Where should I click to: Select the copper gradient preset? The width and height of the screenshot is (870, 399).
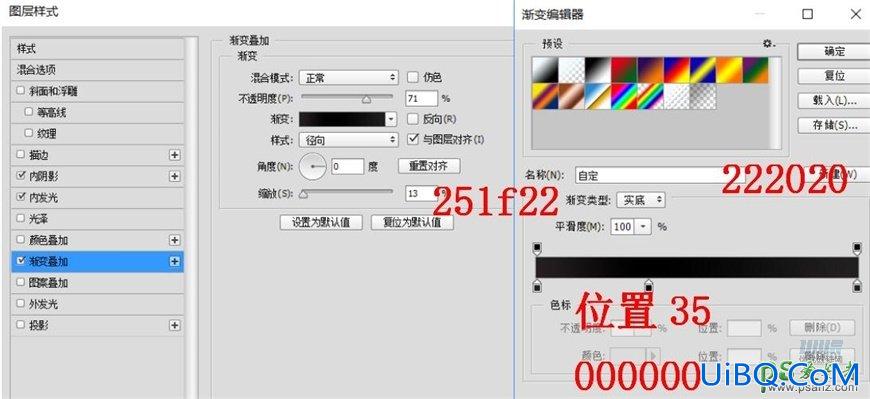pyautogui.click(x=571, y=97)
